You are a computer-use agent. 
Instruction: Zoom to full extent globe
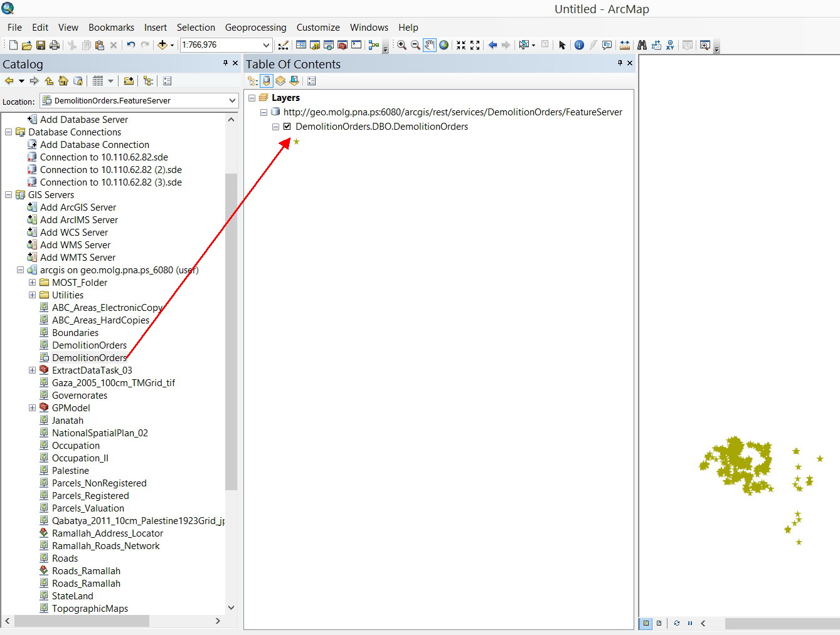(x=444, y=45)
